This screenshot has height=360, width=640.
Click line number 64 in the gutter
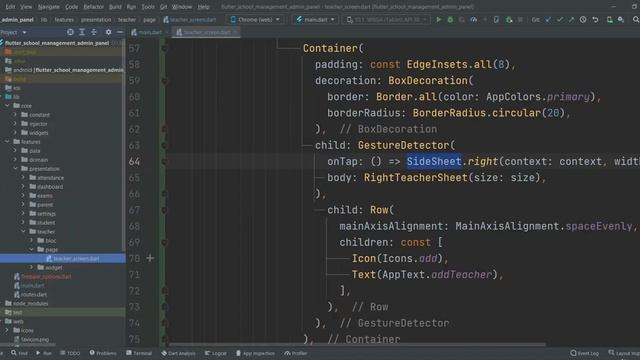tap(134, 162)
